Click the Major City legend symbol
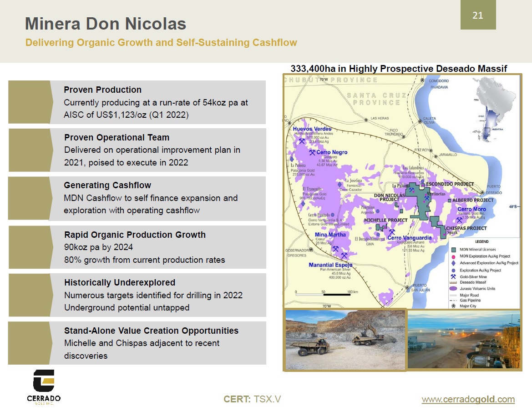 pyautogui.click(x=453, y=306)
